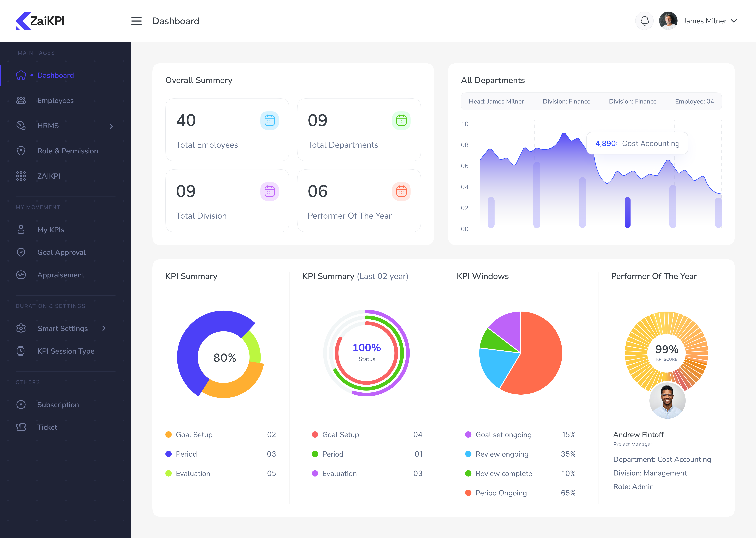Expand the Smart Settings submenu chevron
Viewport: 756px width, 538px height.
click(104, 328)
